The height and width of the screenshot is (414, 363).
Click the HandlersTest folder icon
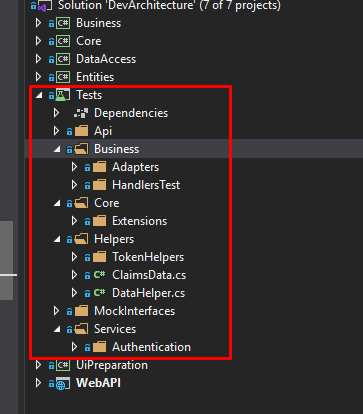tap(99, 185)
